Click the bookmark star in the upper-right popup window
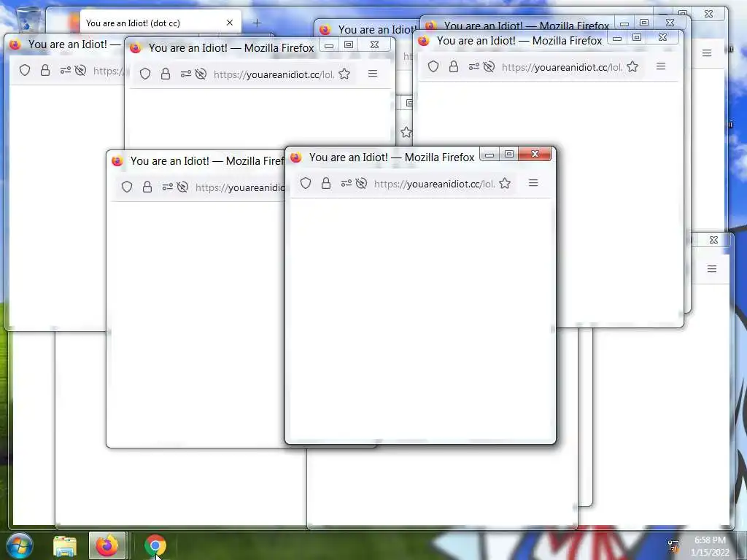 click(632, 66)
